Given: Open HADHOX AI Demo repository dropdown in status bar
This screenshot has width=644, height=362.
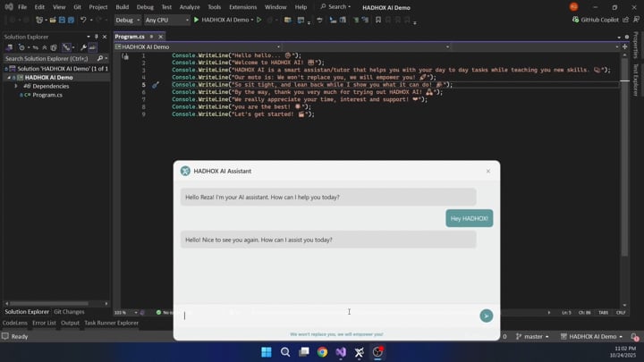Looking at the screenshot, I should [592, 337].
